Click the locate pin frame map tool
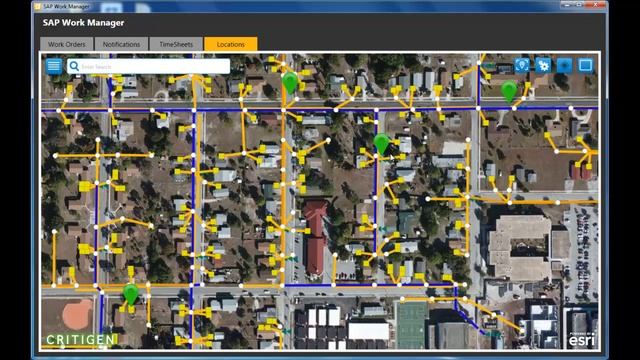This screenshot has width=640, height=360. coord(522,65)
